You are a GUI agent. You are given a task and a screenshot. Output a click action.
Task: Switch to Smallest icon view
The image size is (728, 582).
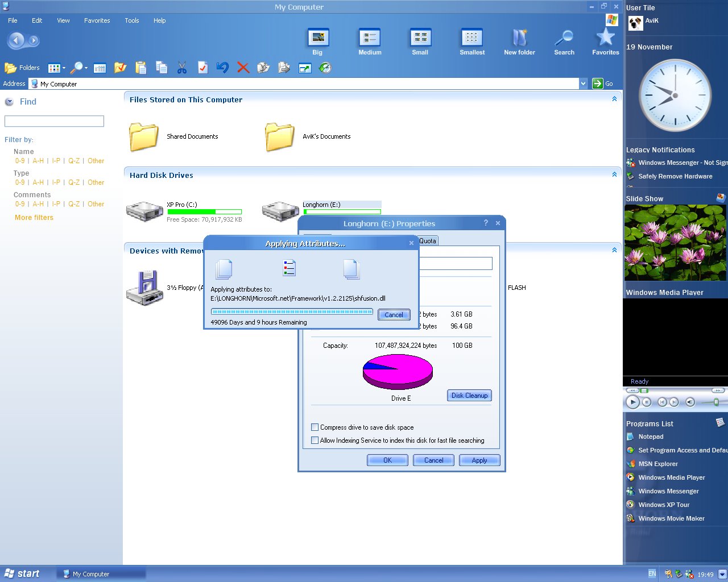click(x=472, y=42)
